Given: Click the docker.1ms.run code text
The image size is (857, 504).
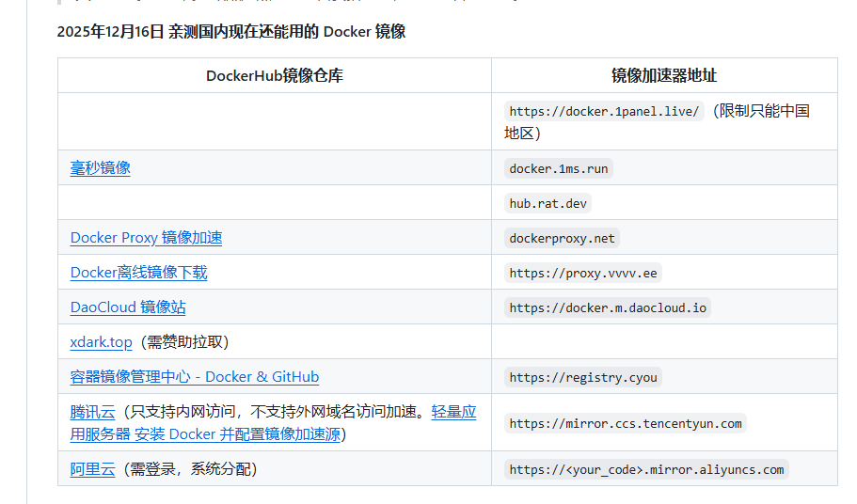Looking at the screenshot, I should 558,169.
